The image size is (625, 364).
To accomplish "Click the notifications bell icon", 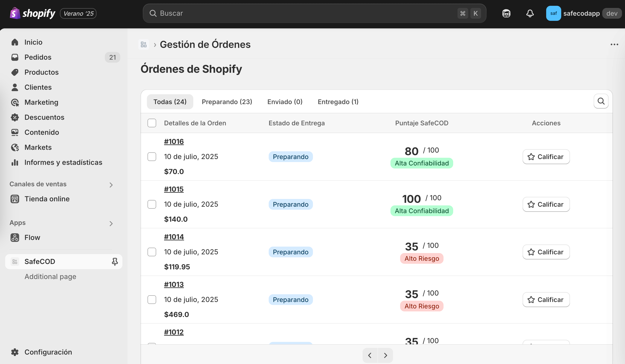I will pos(530,13).
